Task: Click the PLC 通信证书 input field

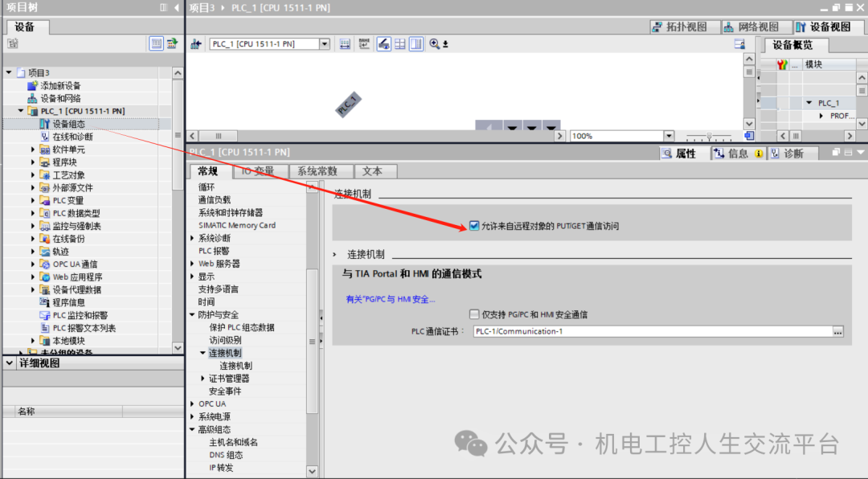Action: (x=653, y=331)
